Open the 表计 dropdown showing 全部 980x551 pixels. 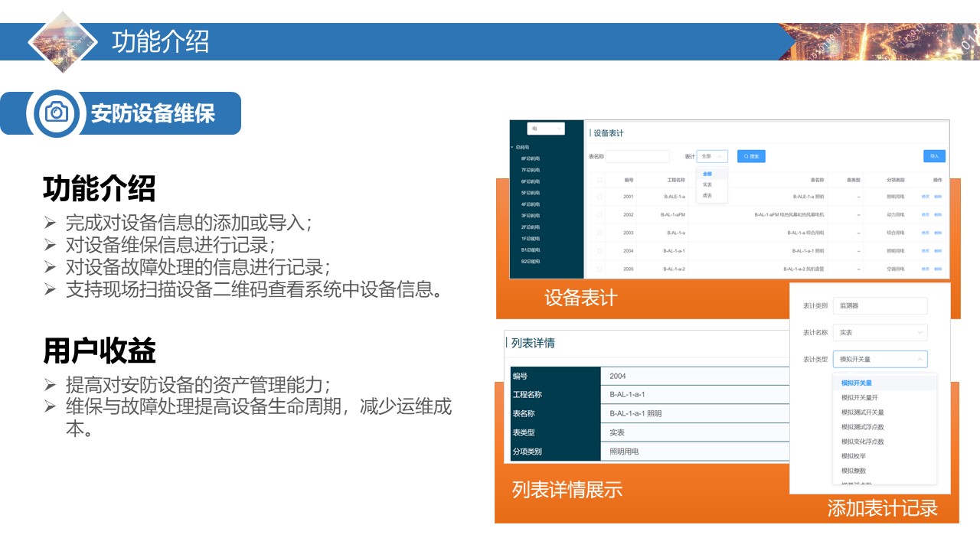[712, 156]
